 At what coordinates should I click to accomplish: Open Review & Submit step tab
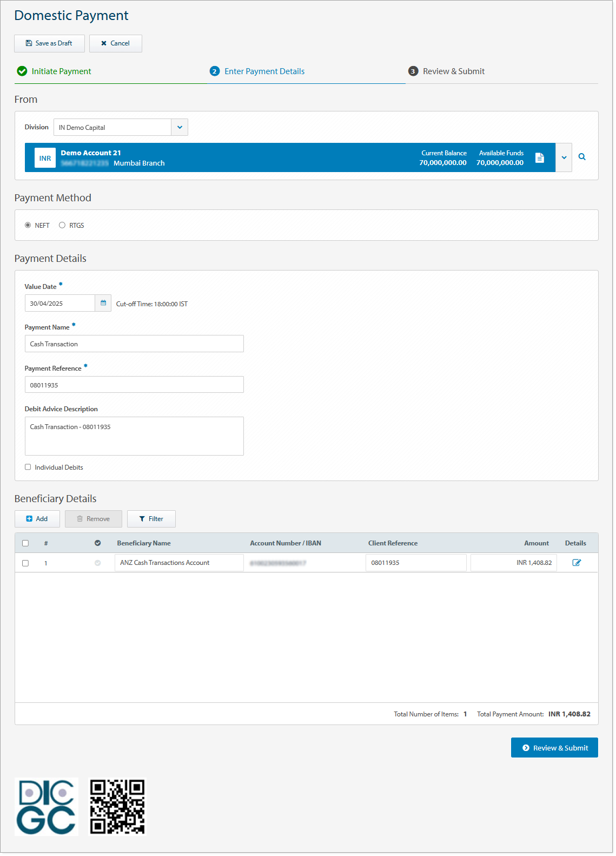point(447,71)
